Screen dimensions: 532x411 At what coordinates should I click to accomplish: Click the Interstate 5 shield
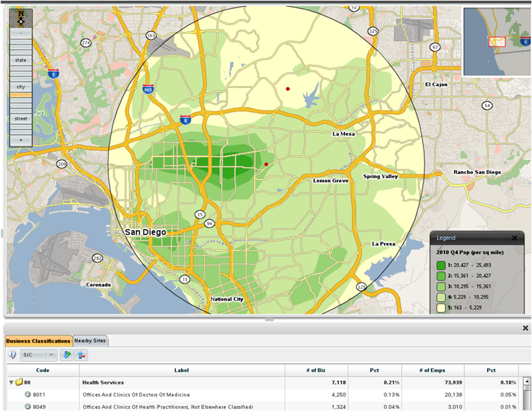pyautogui.click(x=53, y=74)
